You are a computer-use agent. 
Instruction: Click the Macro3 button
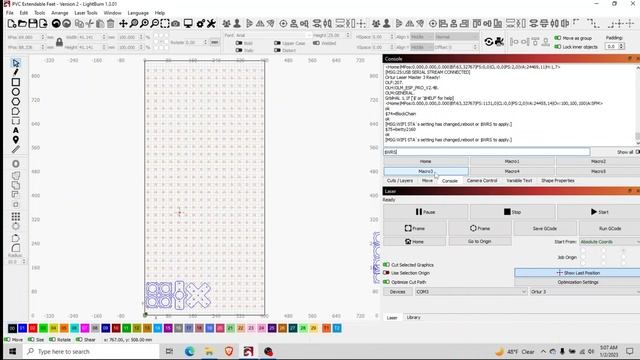(426, 171)
